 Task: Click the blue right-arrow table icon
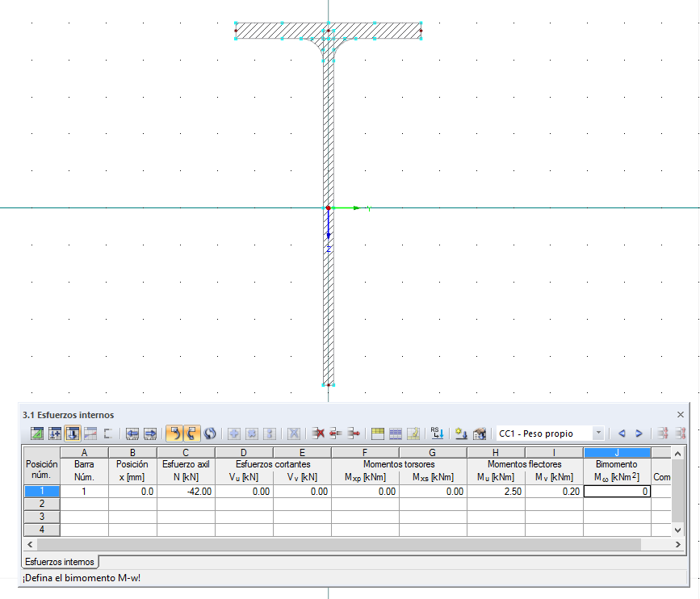pyautogui.click(x=150, y=434)
